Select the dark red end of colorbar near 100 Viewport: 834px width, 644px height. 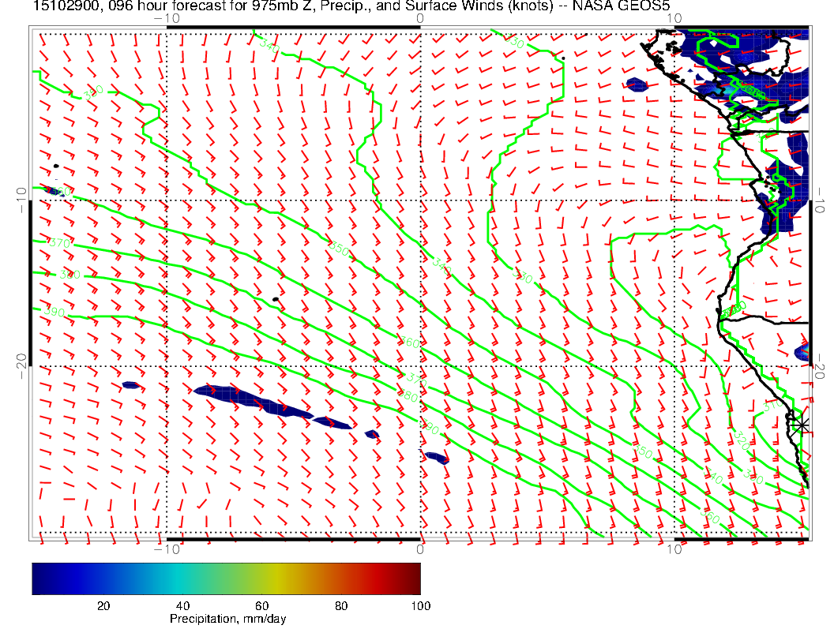(x=414, y=578)
